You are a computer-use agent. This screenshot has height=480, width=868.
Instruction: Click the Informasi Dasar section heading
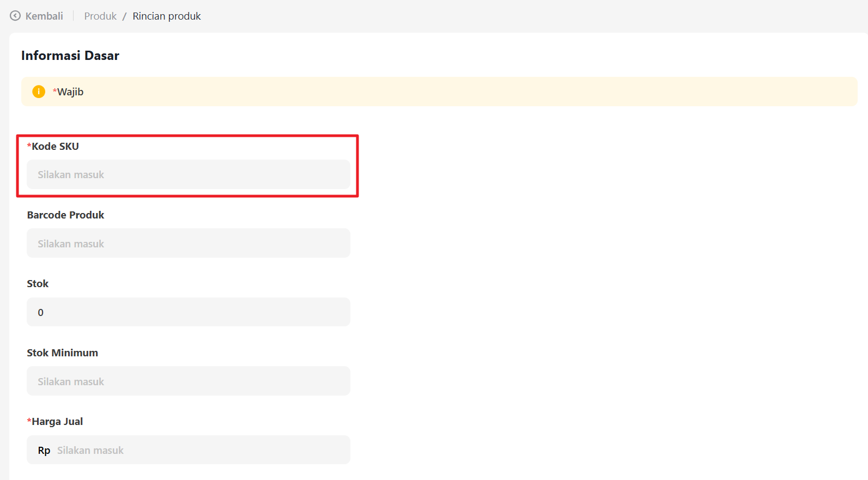[x=70, y=56]
